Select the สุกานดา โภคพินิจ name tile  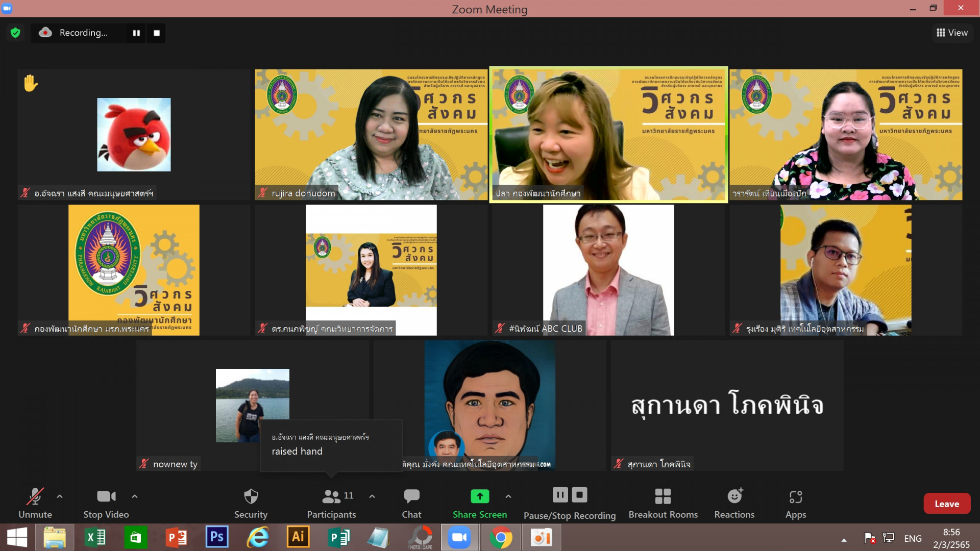[x=727, y=405]
